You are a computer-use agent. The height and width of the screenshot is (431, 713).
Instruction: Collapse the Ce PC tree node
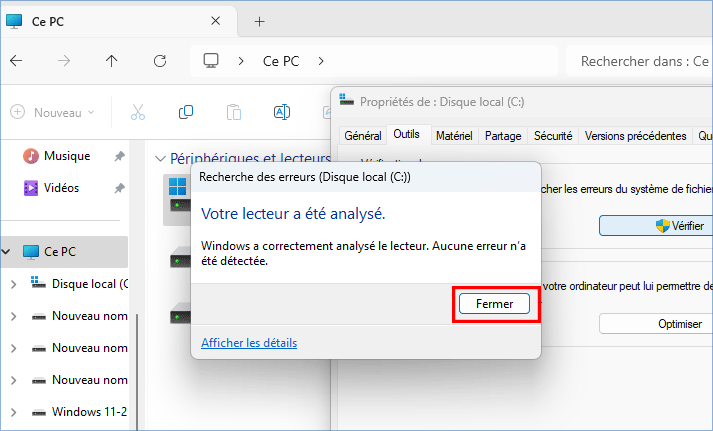click(6, 251)
